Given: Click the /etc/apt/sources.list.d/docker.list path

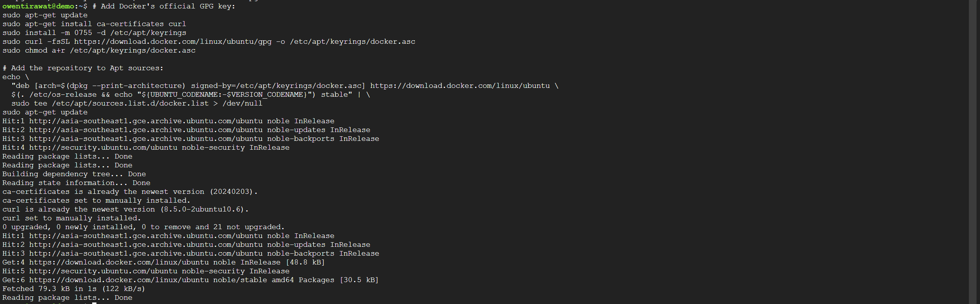Looking at the screenshot, I should coord(130,103).
